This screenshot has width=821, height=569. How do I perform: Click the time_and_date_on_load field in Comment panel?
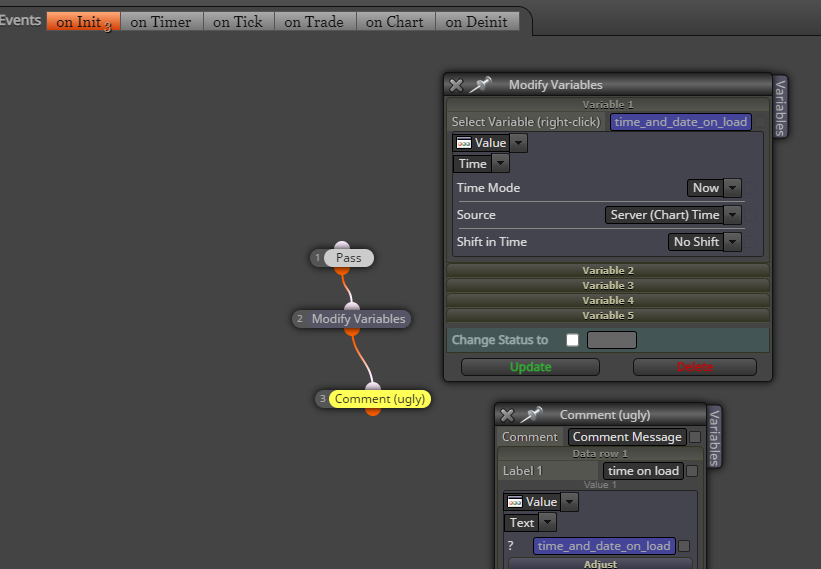(604, 546)
